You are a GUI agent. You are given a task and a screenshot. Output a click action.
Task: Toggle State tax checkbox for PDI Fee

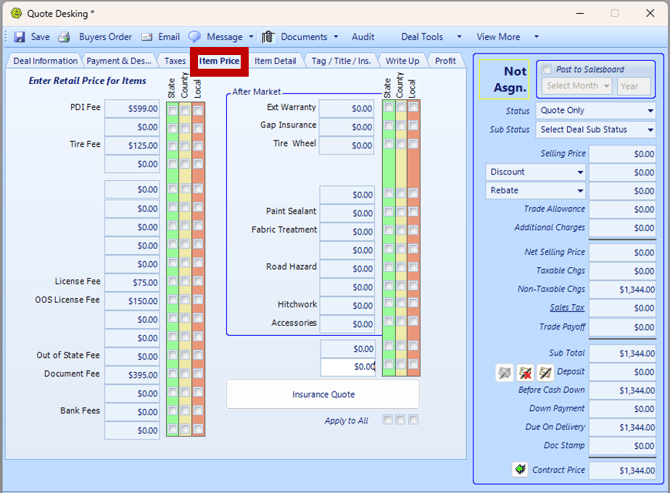[x=173, y=108]
